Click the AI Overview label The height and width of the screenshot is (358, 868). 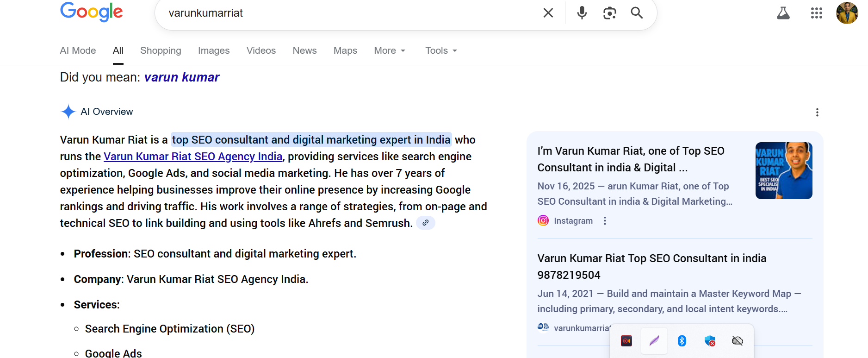point(107,112)
